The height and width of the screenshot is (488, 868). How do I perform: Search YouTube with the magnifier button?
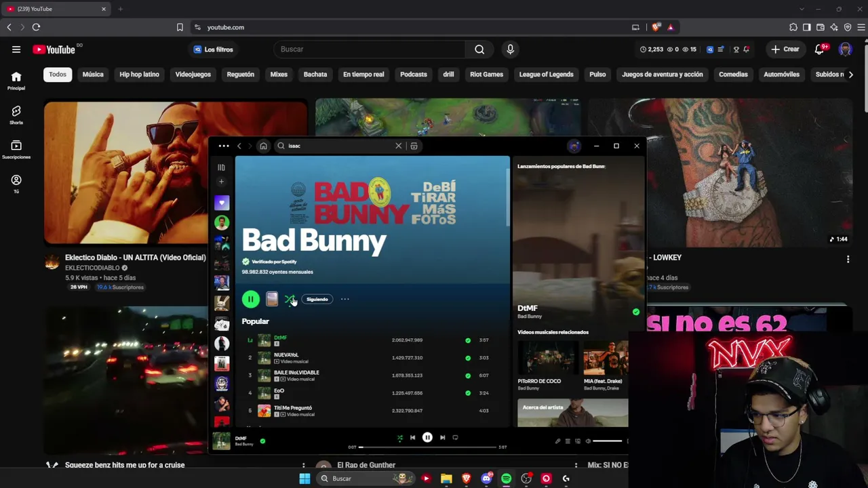coord(479,49)
